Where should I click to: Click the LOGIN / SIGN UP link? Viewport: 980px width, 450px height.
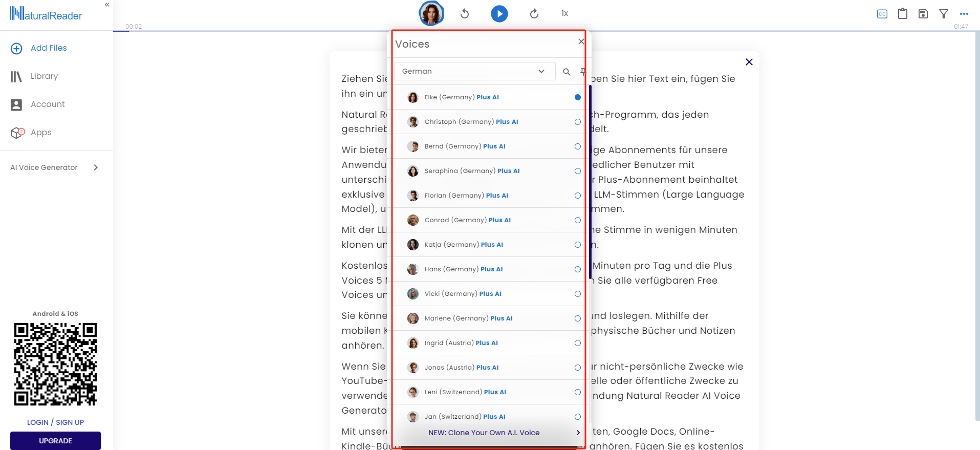[x=55, y=422]
